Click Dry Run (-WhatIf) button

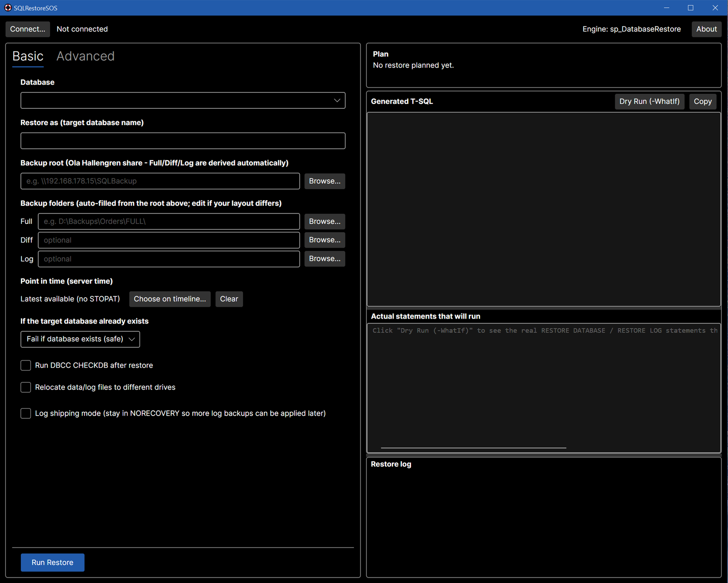coord(649,101)
